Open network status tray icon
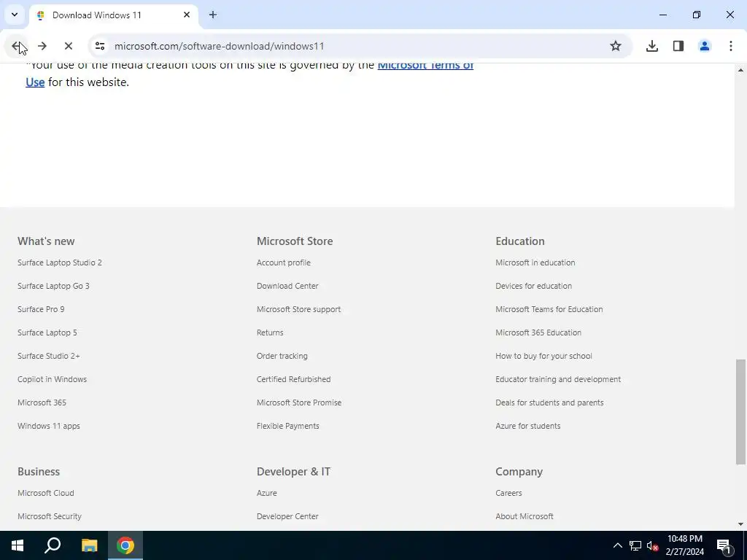The width and height of the screenshot is (747, 560). click(635, 545)
